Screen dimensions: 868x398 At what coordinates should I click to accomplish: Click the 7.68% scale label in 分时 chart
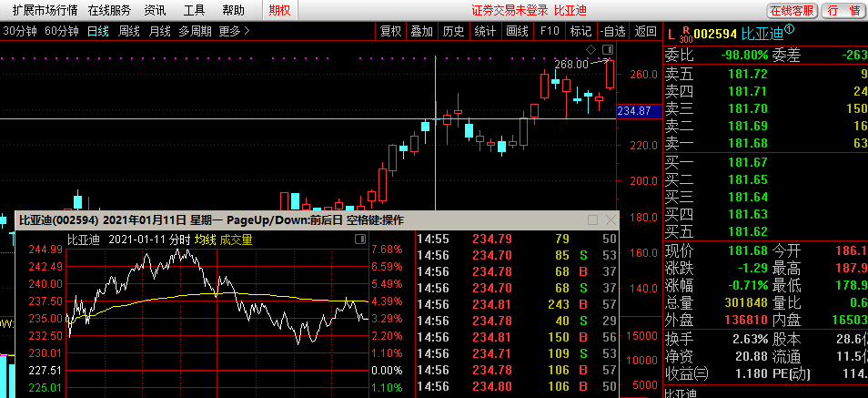387,249
